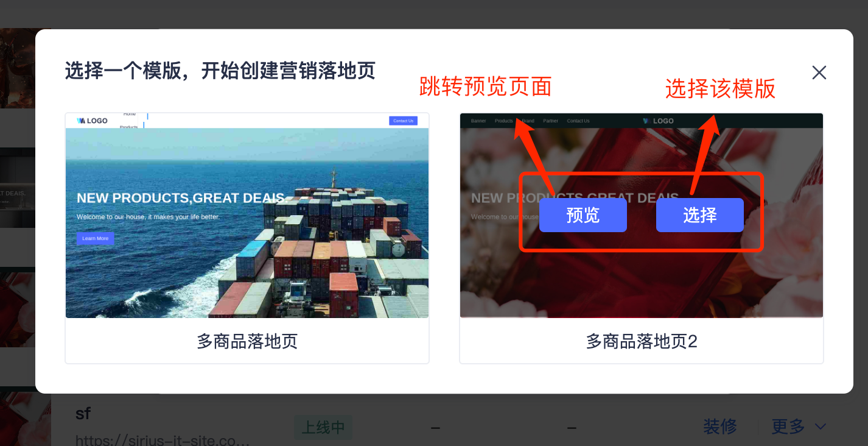This screenshot has height=446, width=868.
Task: Click the 预览 preview button
Action: tap(583, 215)
